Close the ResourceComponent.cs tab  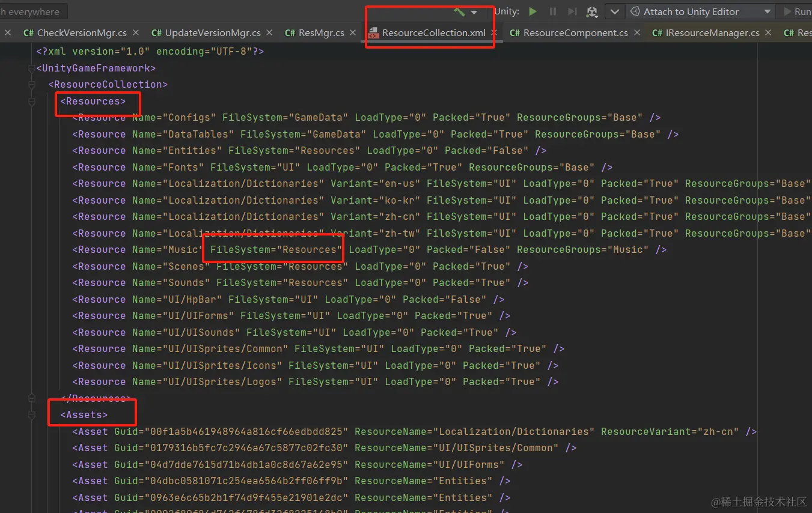pyautogui.click(x=636, y=32)
